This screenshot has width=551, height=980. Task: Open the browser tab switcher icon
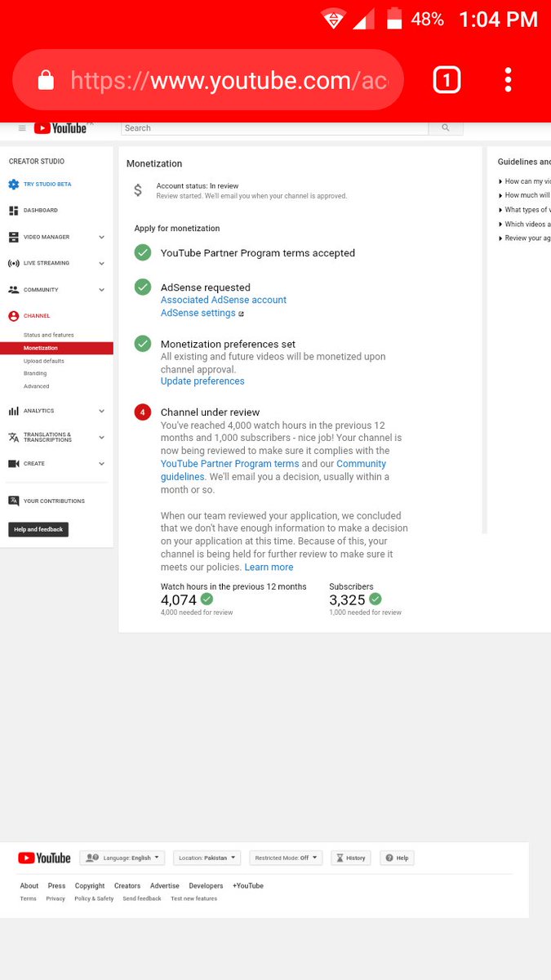(x=447, y=80)
